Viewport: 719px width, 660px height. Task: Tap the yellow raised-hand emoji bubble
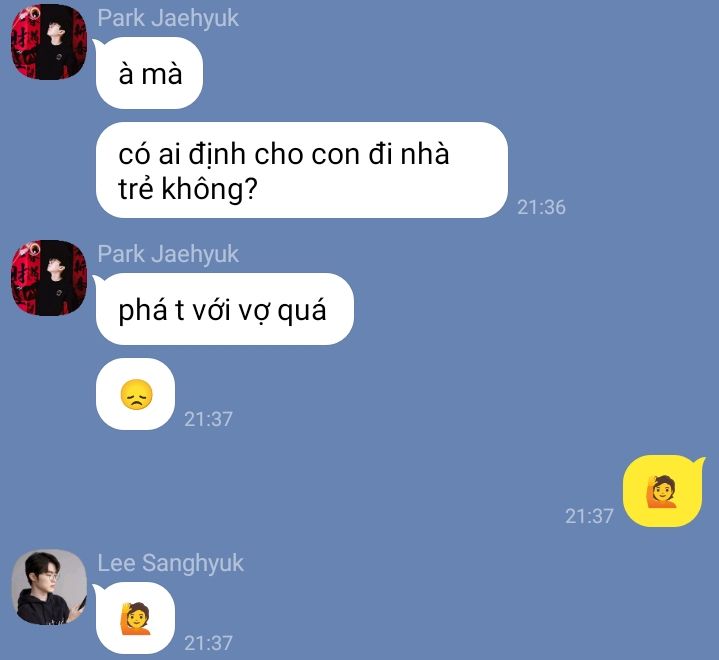(x=663, y=491)
